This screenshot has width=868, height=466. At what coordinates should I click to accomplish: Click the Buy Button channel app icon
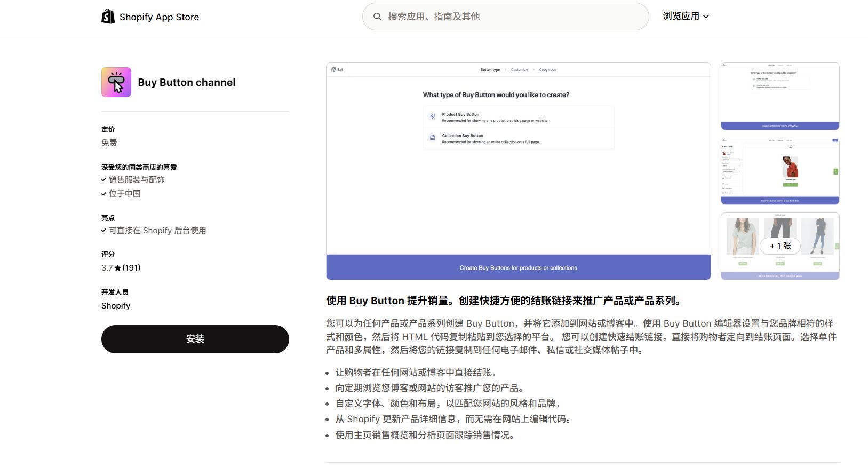pyautogui.click(x=116, y=82)
